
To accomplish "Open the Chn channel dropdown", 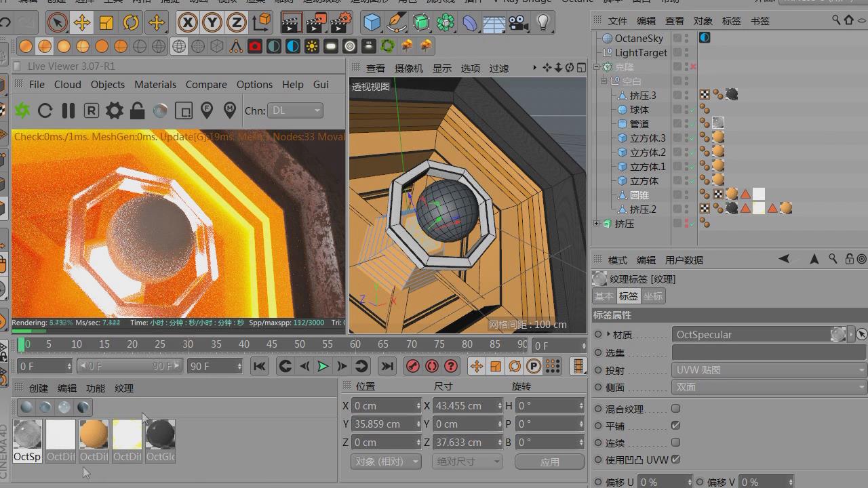I will pos(296,110).
